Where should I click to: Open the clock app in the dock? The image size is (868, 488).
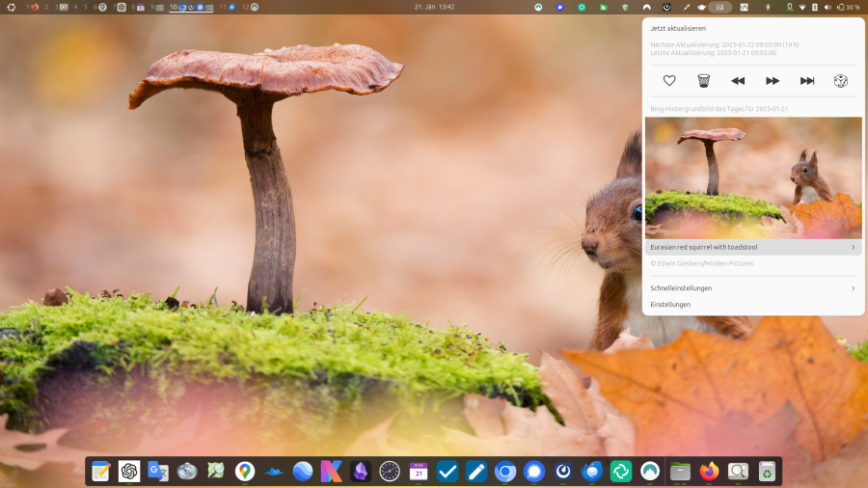[390, 472]
